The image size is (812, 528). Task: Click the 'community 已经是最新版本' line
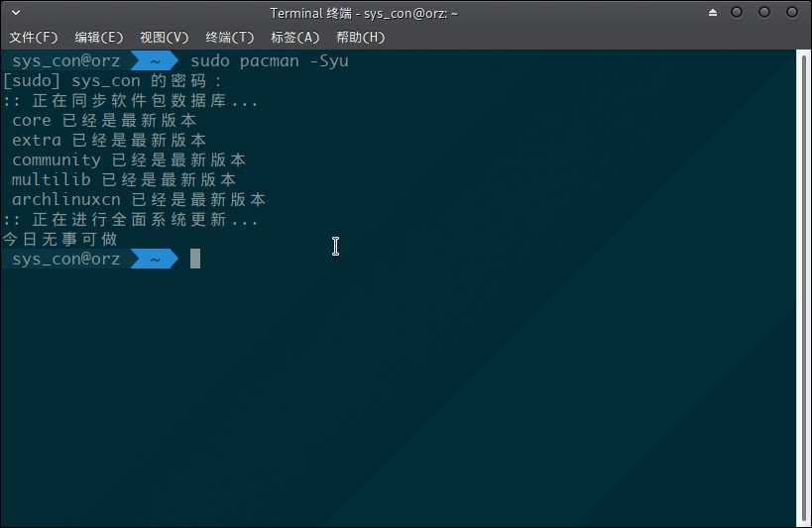pos(129,159)
